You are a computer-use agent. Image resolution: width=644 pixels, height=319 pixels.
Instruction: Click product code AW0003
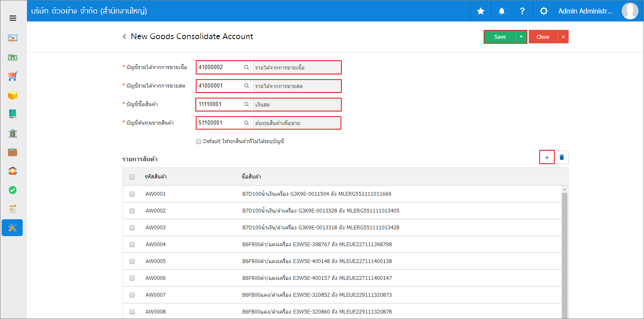(x=156, y=228)
